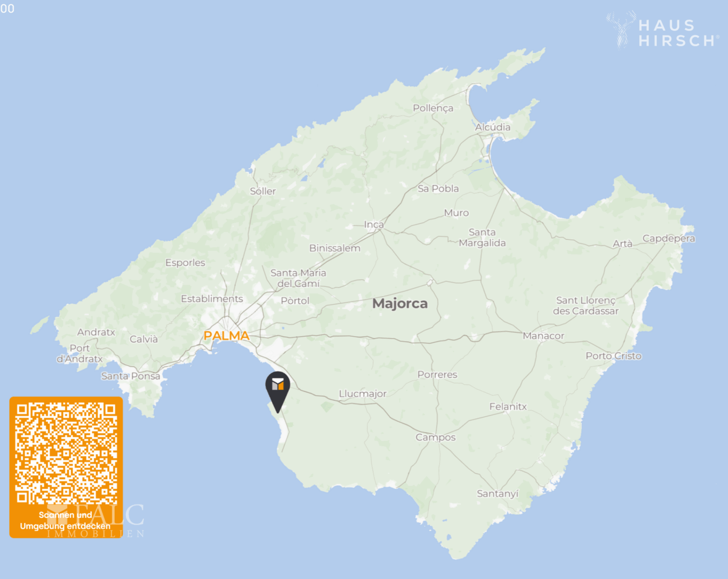Click the FALC Immobilien watermark logo
The height and width of the screenshot is (579, 728).
tap(95, 521)
